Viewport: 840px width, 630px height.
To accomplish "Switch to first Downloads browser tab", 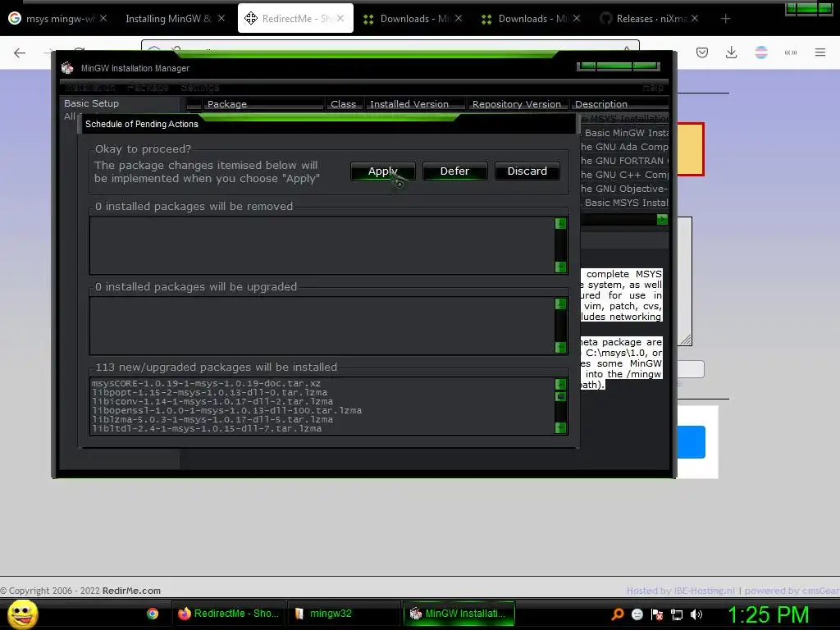I will tap(413, 19).
